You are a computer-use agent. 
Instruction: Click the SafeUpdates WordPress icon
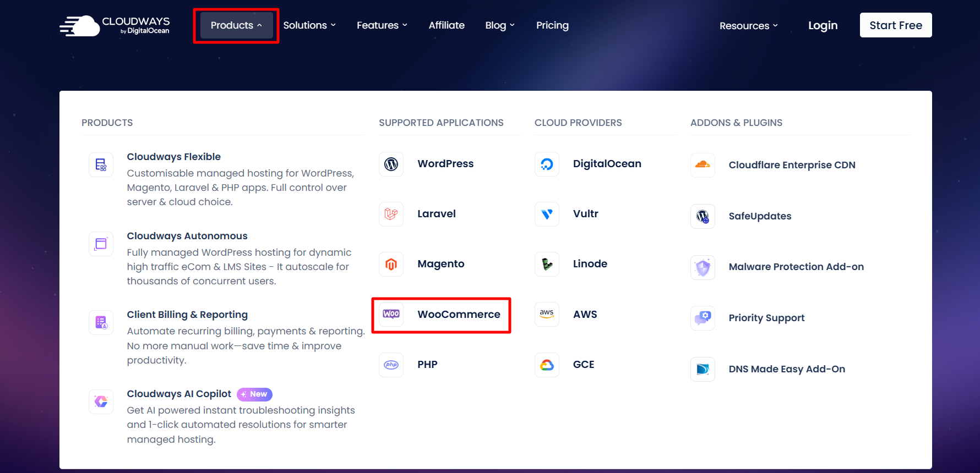(x=703, y=216)
